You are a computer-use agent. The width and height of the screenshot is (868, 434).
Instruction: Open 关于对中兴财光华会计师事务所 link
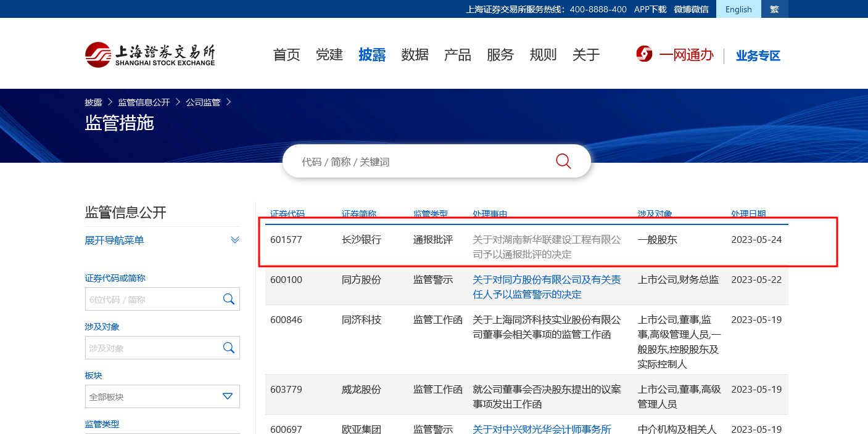coord(542,429)
